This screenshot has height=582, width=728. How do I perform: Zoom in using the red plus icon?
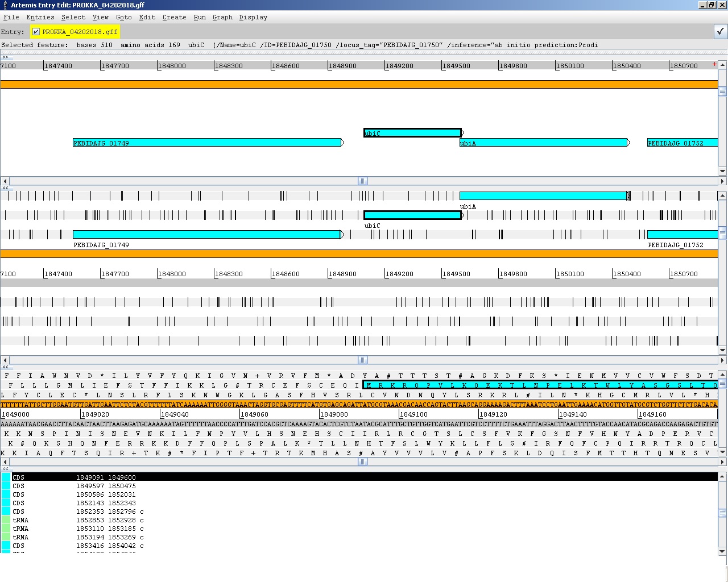[714, 65]
